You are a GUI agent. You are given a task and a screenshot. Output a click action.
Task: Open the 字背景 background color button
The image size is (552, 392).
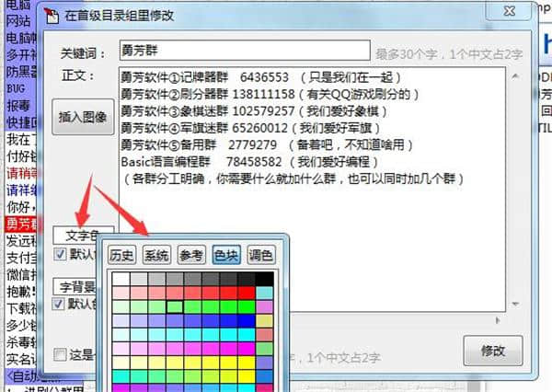pyautogui.click(x=75, y=287)
